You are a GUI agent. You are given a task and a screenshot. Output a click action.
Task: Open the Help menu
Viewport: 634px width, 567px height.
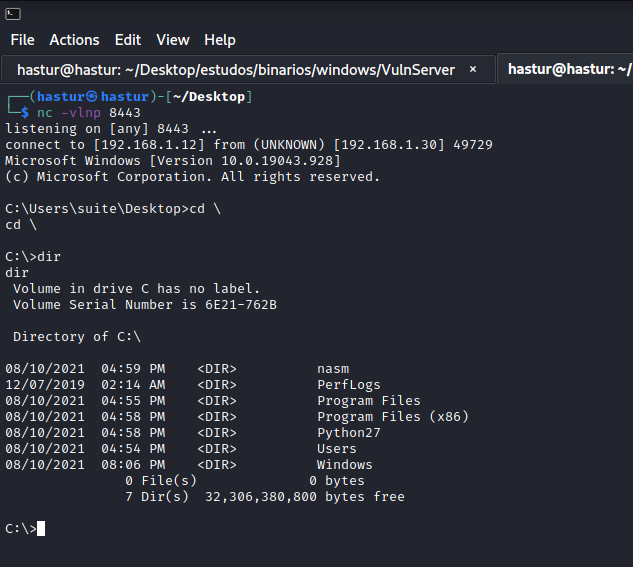coord(220,40)
